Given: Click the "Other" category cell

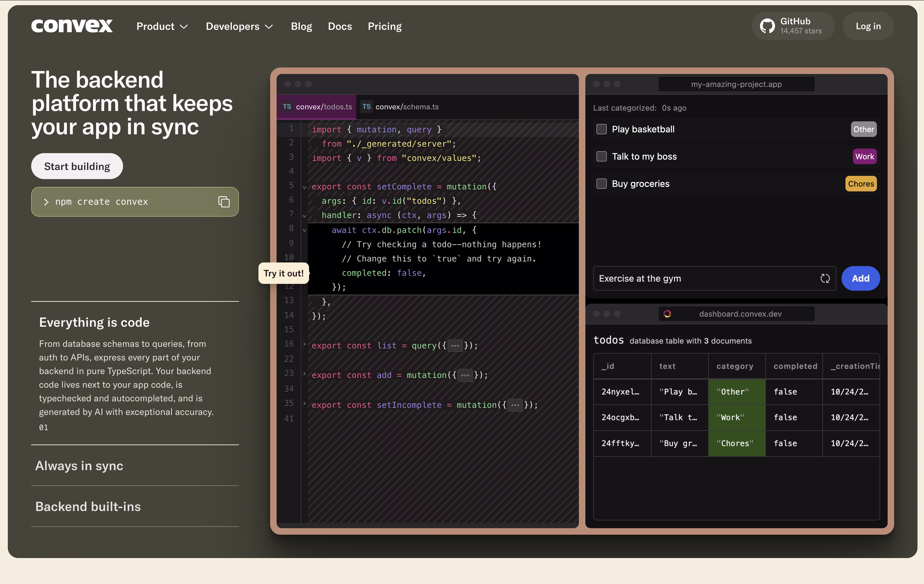Looking at the screenshot, I should (x=737, y=392).
